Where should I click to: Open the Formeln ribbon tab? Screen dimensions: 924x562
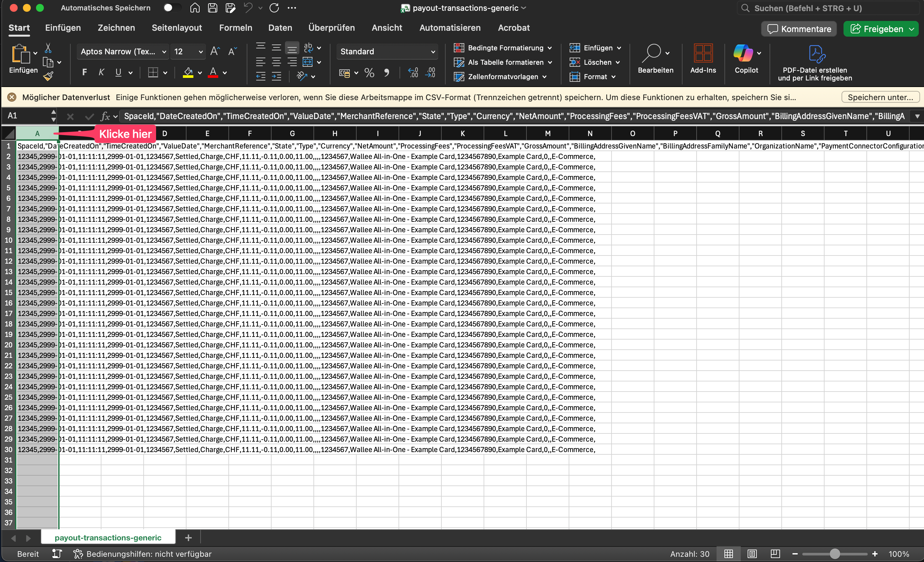pyautogui.click(x=236, y=28)
